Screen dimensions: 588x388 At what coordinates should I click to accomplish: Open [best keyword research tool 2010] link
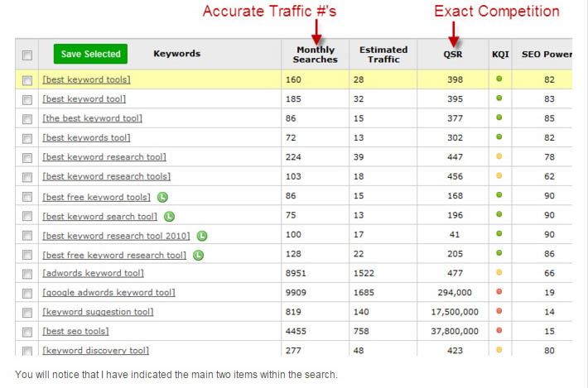pyautogui.click(x=116, y=236)
